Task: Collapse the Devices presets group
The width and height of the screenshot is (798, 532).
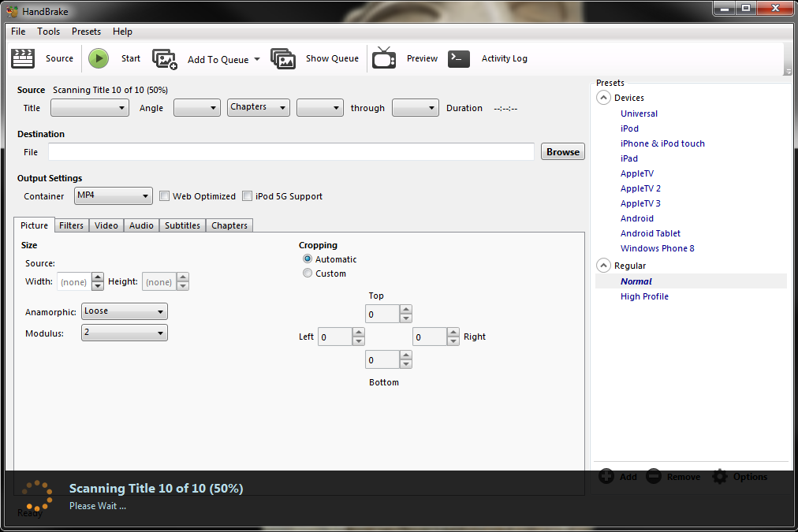Action: pos(604,98)
